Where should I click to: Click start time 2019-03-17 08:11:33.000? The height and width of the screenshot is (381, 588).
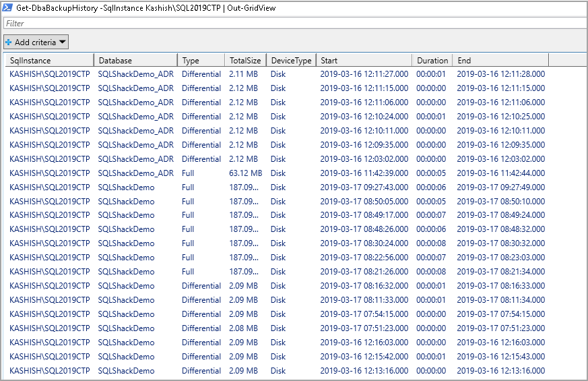tap(364, 300)
